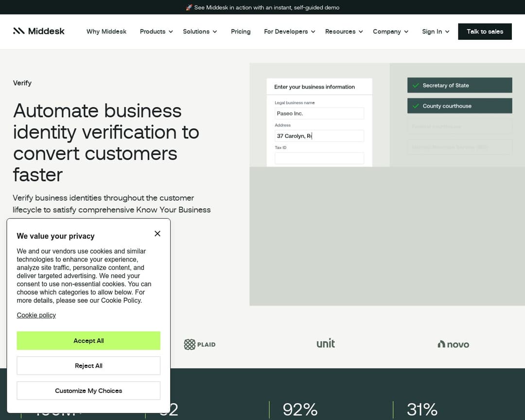Screen dimensions: 525x420
Task: Click the Talk to sales button
Action: 485,32
